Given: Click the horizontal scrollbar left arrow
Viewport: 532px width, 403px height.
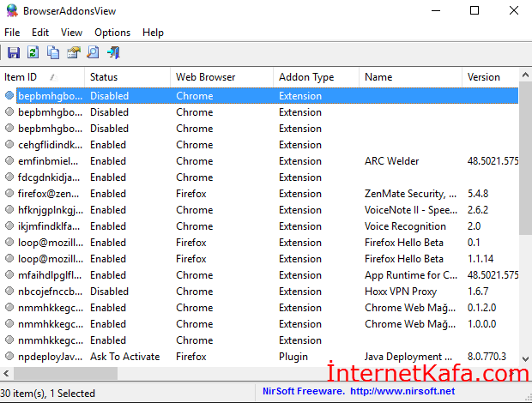Looking at the screenshot, I should coord(6,374).
